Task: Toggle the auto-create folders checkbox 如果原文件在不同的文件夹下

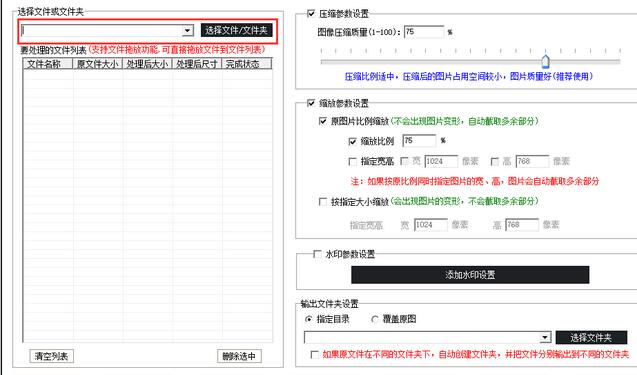Action: tap(314, 354)
